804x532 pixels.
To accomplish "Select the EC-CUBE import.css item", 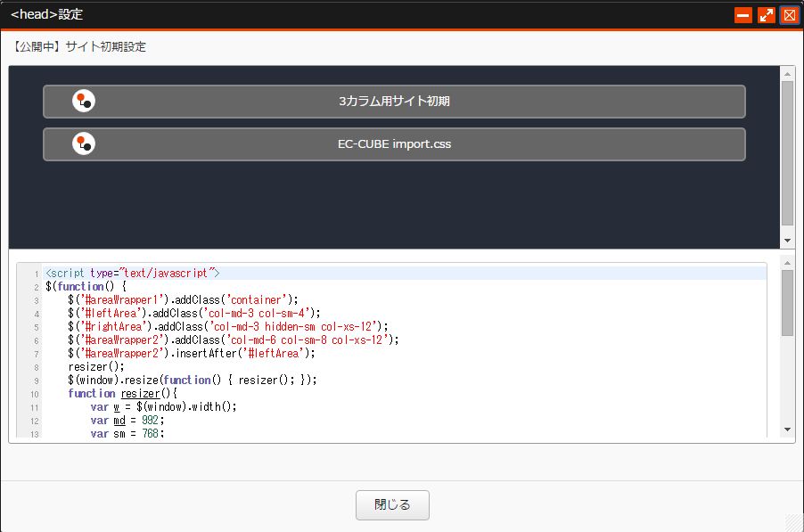I will pos(394,144).
